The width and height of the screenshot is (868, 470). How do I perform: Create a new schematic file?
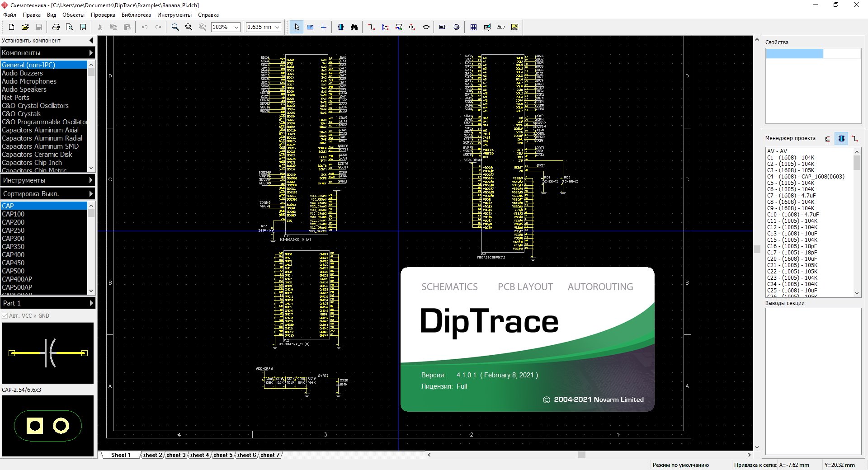coord(12,27)
